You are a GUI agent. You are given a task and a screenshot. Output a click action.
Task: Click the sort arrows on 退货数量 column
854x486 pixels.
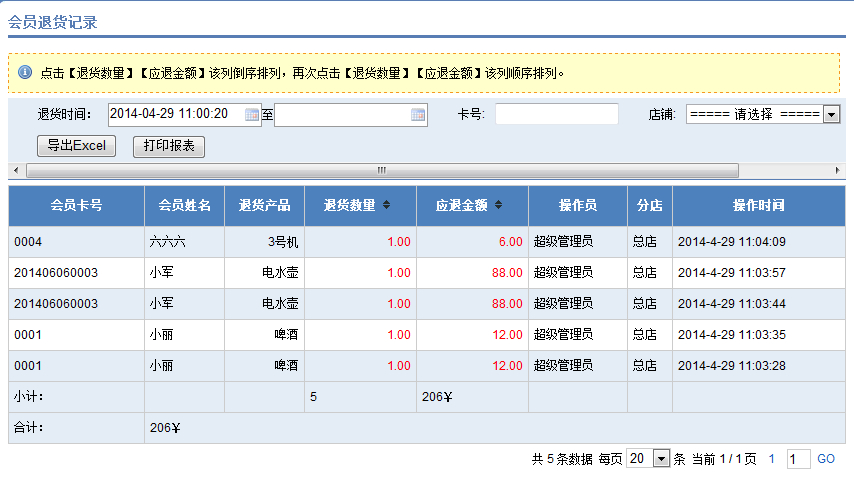point(387,205)
